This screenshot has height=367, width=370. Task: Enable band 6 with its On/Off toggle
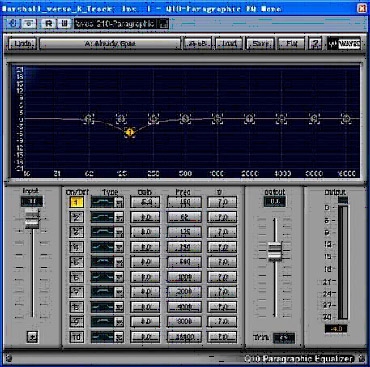[77, 277]
